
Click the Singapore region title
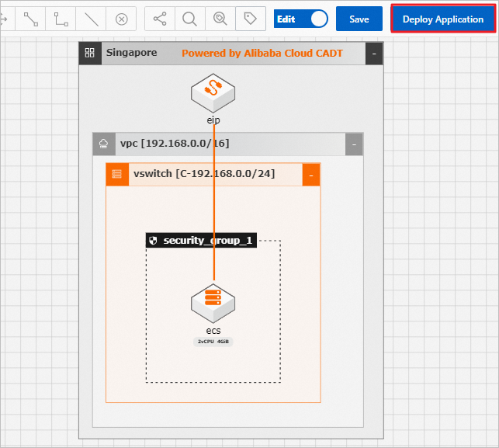(x=131, y=53)
